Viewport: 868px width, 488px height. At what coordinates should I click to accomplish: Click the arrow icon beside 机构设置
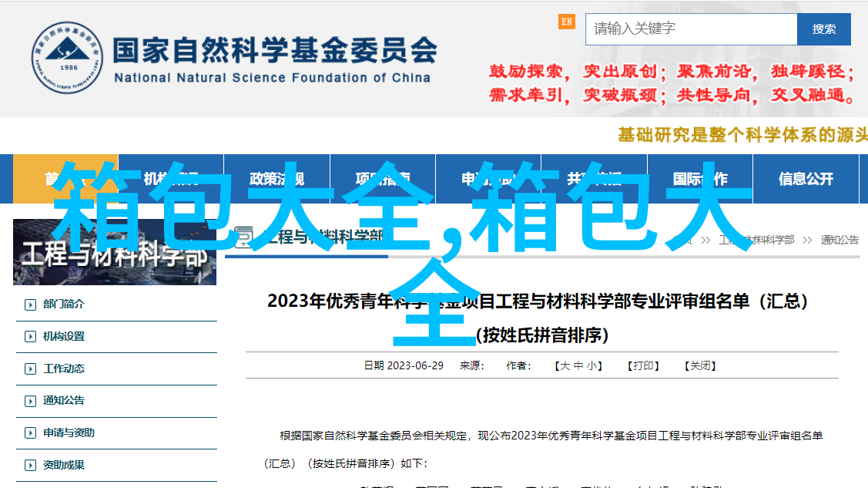[31, 337]
